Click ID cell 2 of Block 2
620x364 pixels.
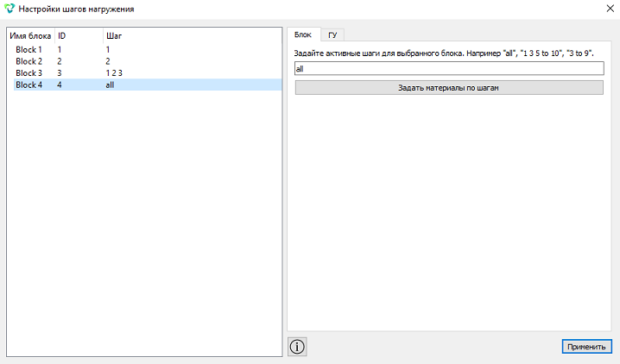[60, 61]
